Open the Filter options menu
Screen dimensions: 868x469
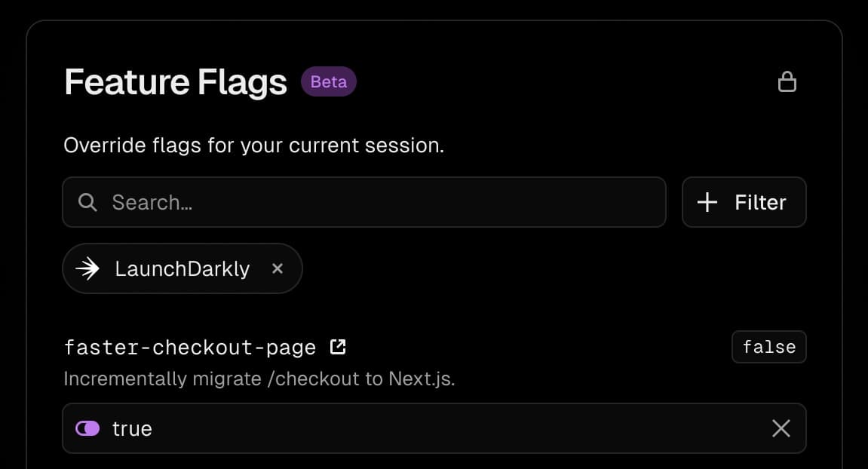coord(744,202)
